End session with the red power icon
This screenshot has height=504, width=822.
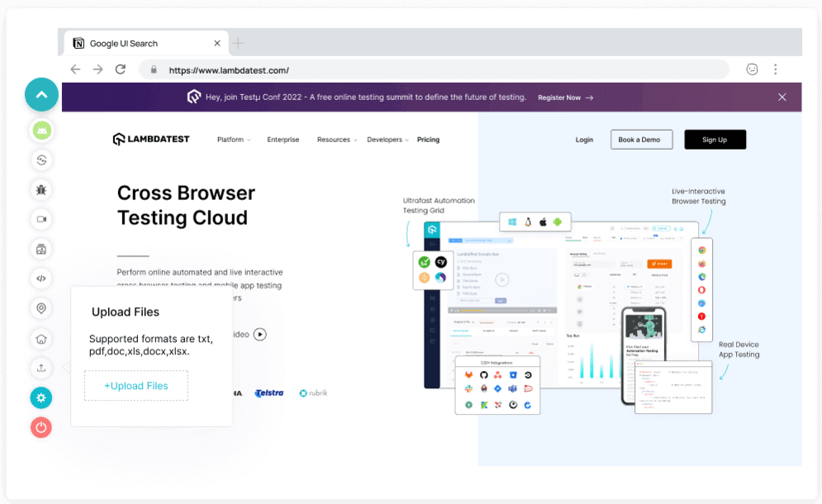[x=40, y=427]
